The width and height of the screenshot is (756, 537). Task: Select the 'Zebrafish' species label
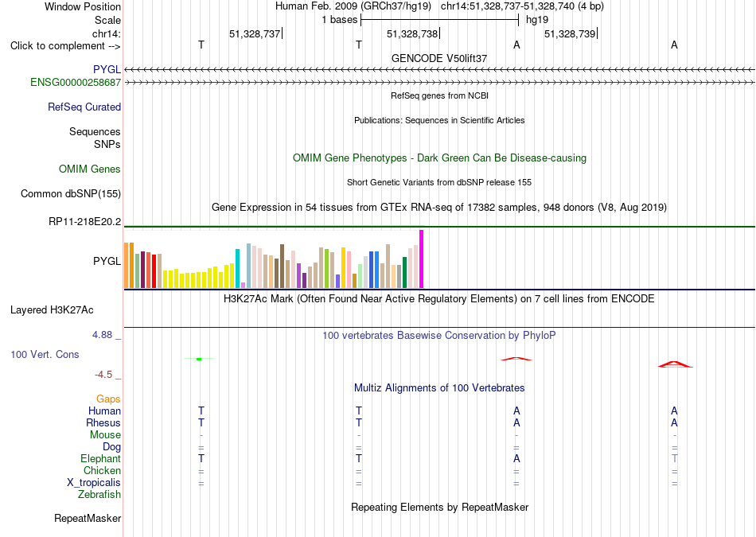coord(99,495)
